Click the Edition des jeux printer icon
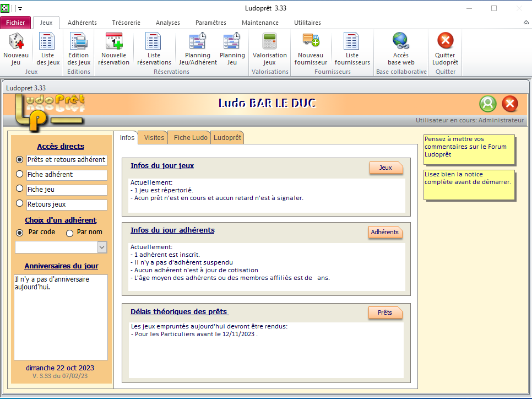The image size is (532, 399). (78, 41)
